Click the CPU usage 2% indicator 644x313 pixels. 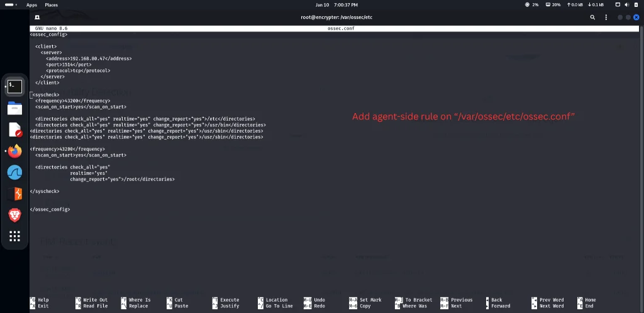[x=532, y=5]
